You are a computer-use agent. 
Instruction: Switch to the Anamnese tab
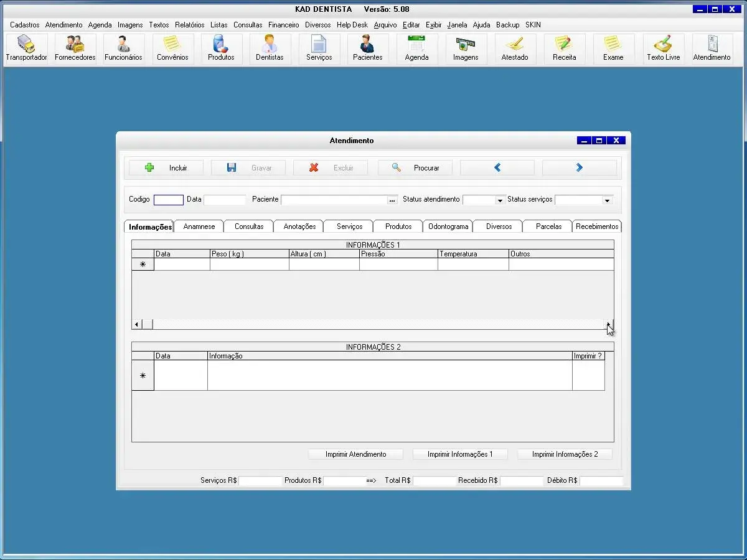tap(199, 226)
